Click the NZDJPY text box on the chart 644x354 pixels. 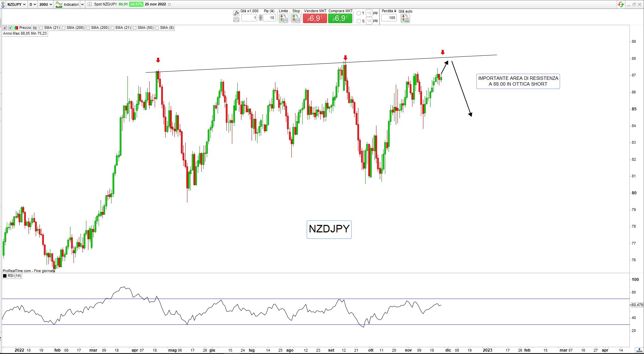329,229
